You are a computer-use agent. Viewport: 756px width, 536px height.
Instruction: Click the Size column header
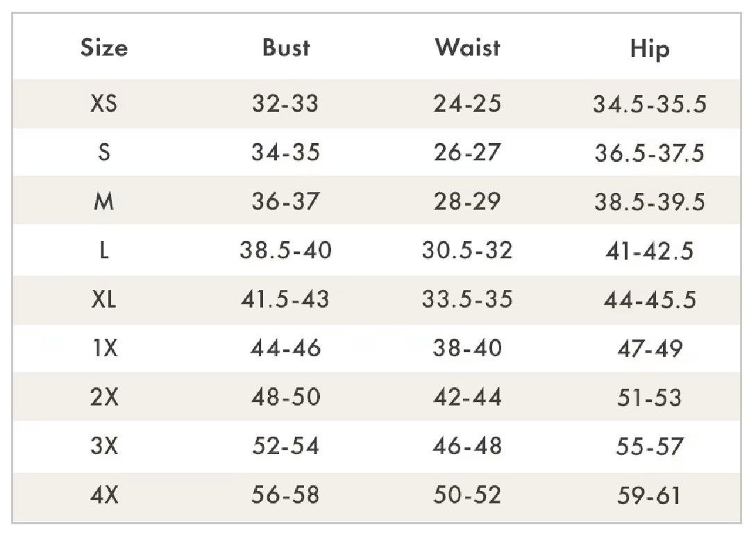click(104, 48)
